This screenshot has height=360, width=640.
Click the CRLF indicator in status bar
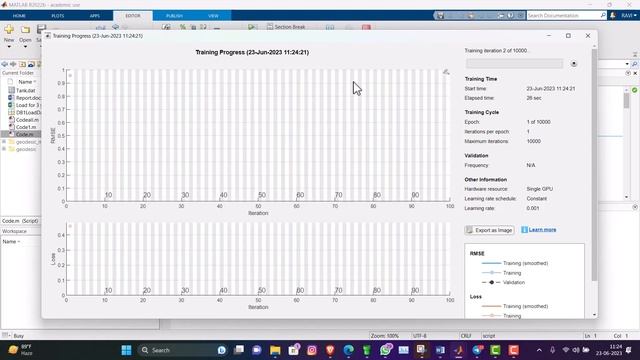point(466,336)
